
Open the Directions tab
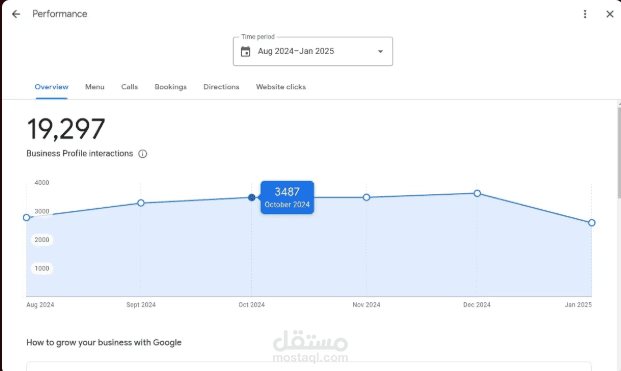[x=221, y=87]
